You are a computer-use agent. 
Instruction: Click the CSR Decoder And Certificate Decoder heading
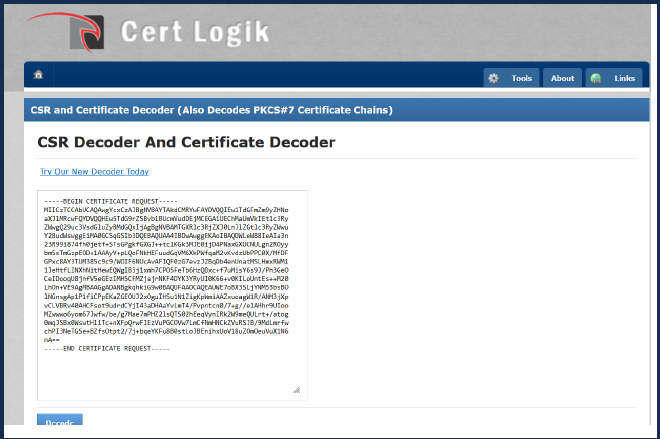click(186, 142)
